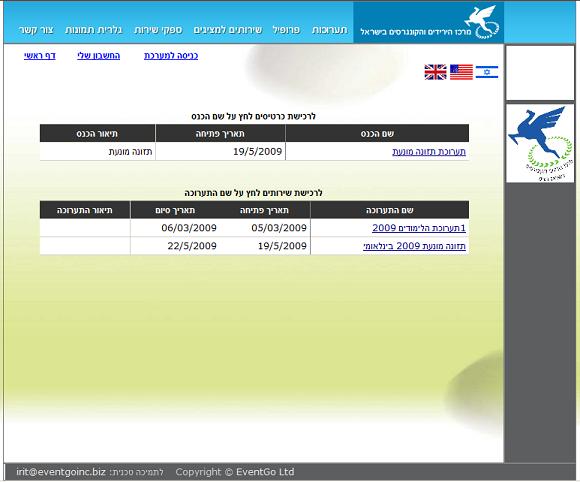Image resolution: width=580 pixels, height=482 pixels.
Task: Open the blue bird logo in the sidebar
Action: 540,144
